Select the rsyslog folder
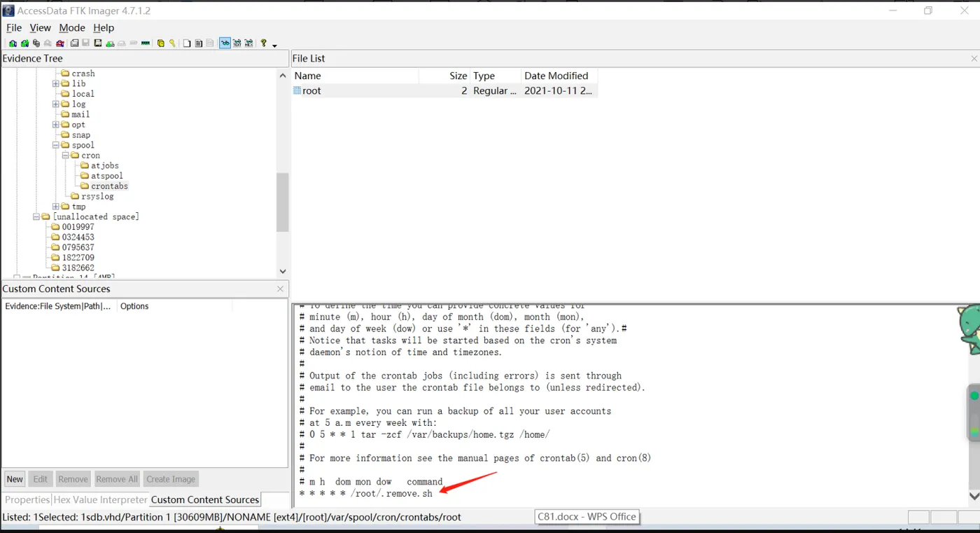The image size is (980, 533). [x=97, y=197]
